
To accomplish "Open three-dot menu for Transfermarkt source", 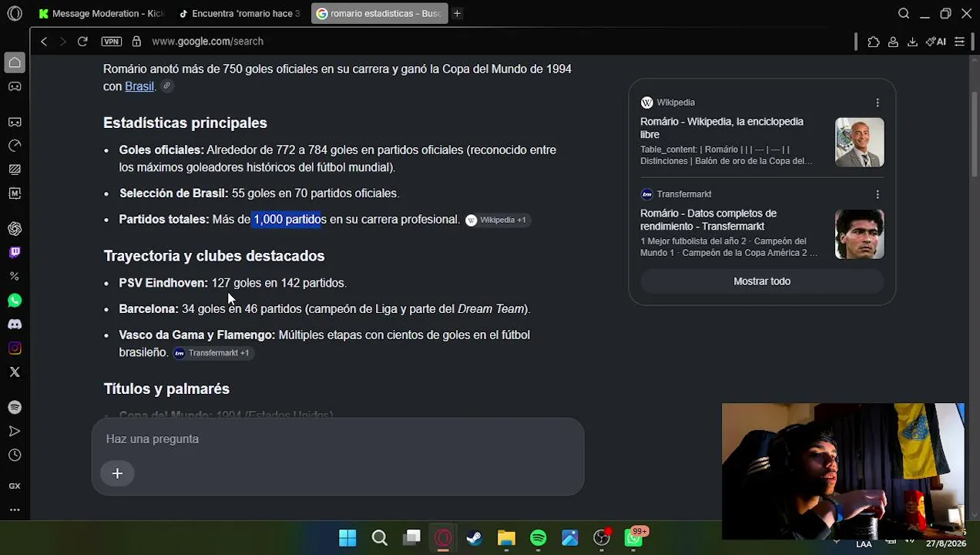I will (878, 194).
